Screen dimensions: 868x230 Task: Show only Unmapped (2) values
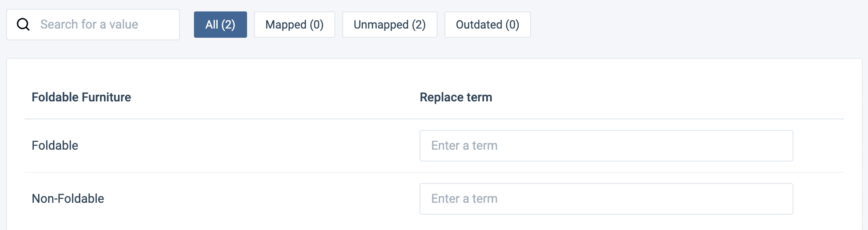coord(390,25)
